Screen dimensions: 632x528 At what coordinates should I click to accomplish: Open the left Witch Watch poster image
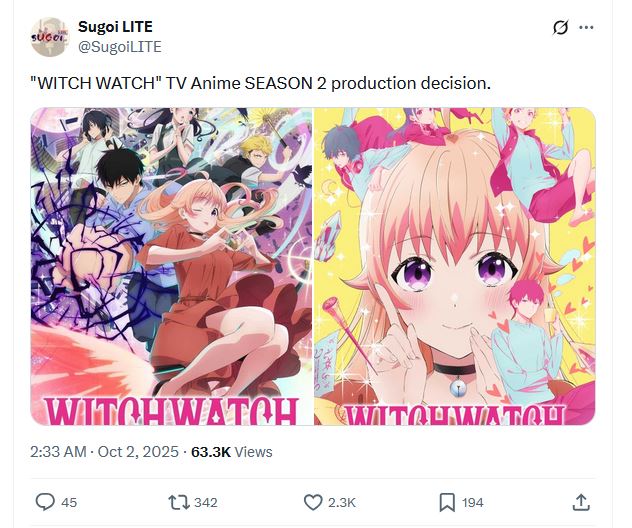click(171, 266)
